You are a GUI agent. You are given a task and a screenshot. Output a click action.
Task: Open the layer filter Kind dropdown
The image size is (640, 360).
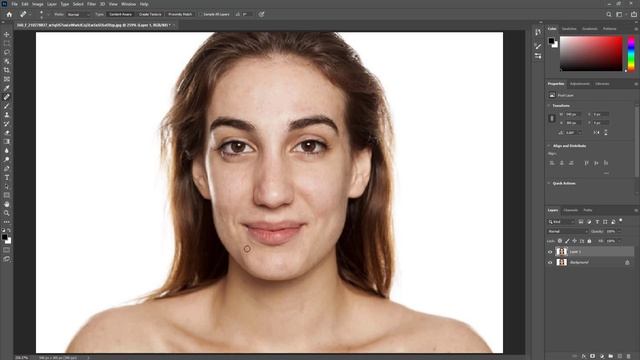pyautogui.click(x=561, y=222)
